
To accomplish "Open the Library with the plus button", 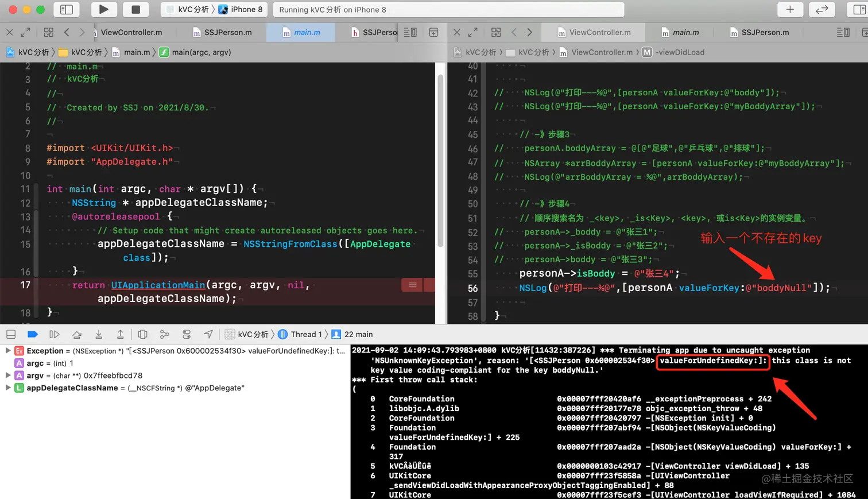I will click(x=790, y=9).
